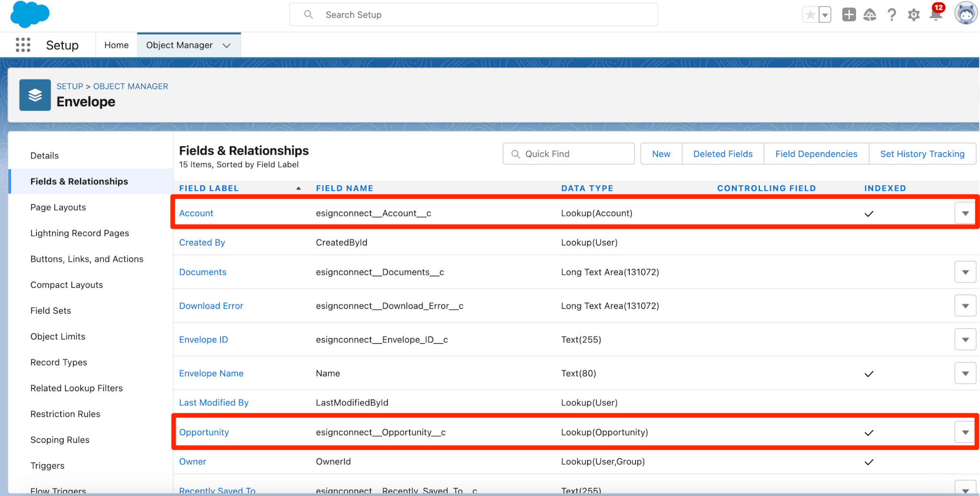Switch to the Home tab
The width and height of the screenshot is (980, 496).
[116, 45]
